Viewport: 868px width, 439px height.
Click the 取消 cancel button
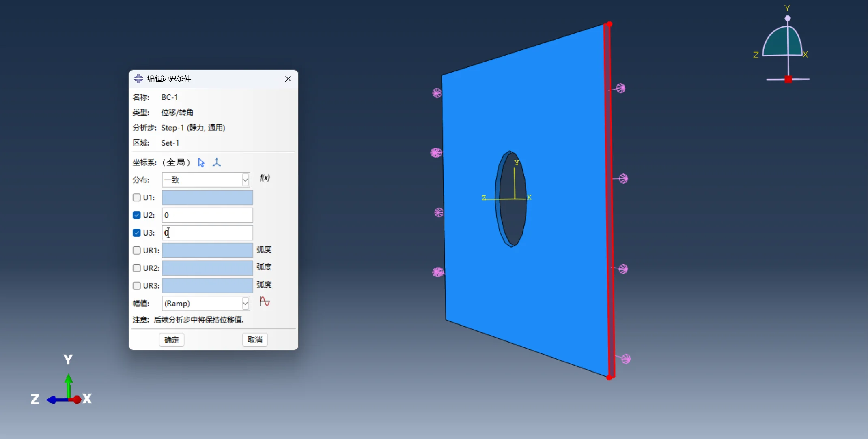tap(255, 340)
